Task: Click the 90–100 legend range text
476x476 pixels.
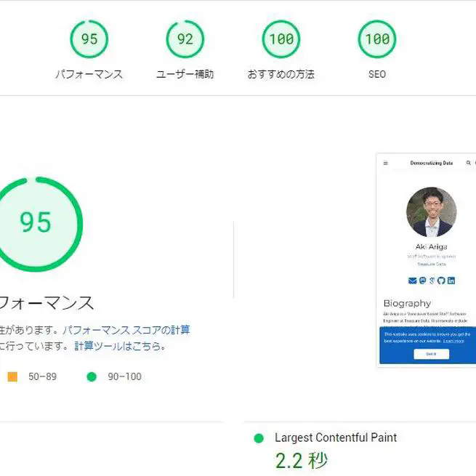Action: point(124,376)
